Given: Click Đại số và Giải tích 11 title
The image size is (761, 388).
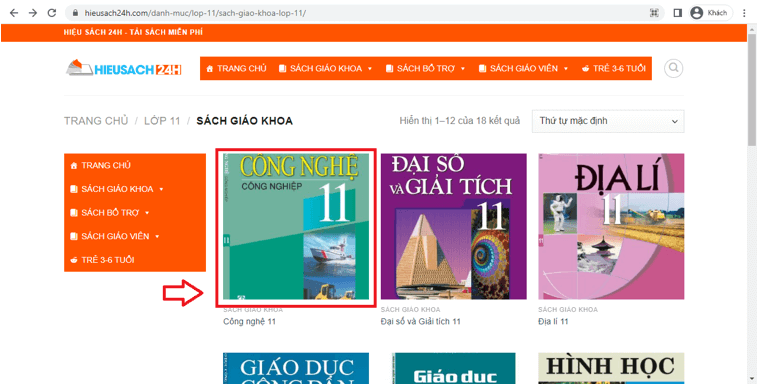Looking at the screenshot, I should 421,321.
